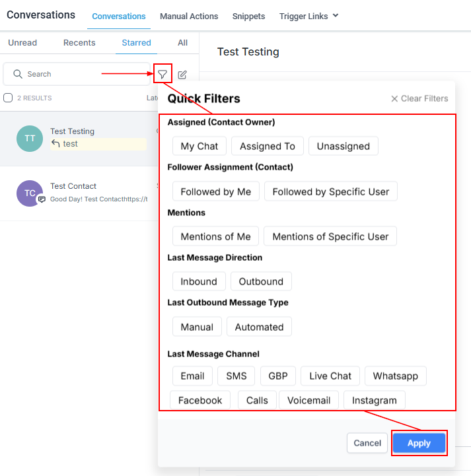Toggle the Mentions of Me filter
This screenshot has height=476, width=471.
215,236
